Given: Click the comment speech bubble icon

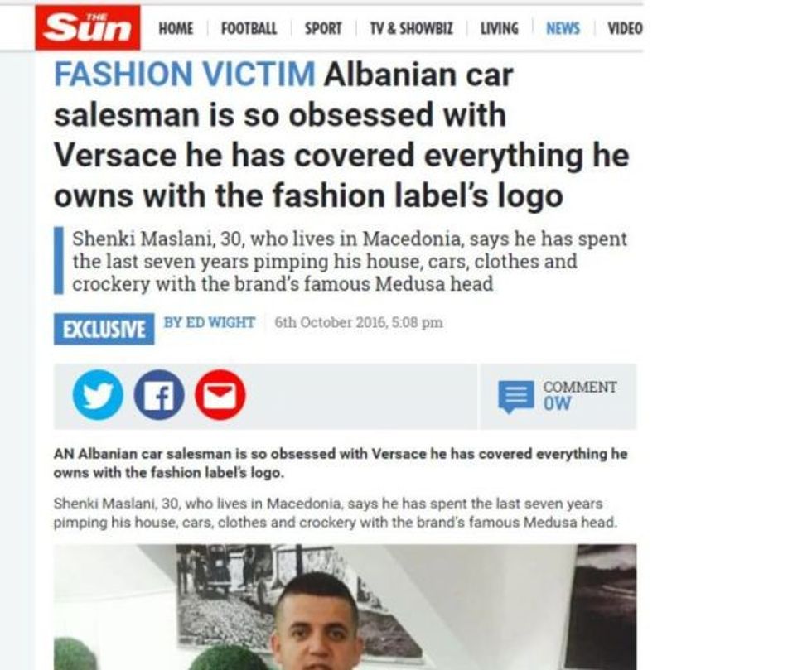Looking at the screenshot, I should pos(516,397).
